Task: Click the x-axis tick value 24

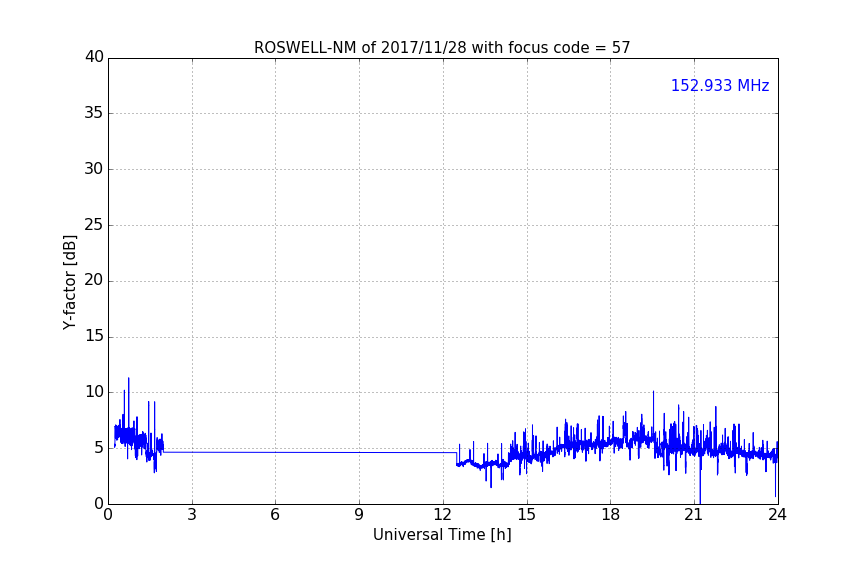Action: [777, 515]
